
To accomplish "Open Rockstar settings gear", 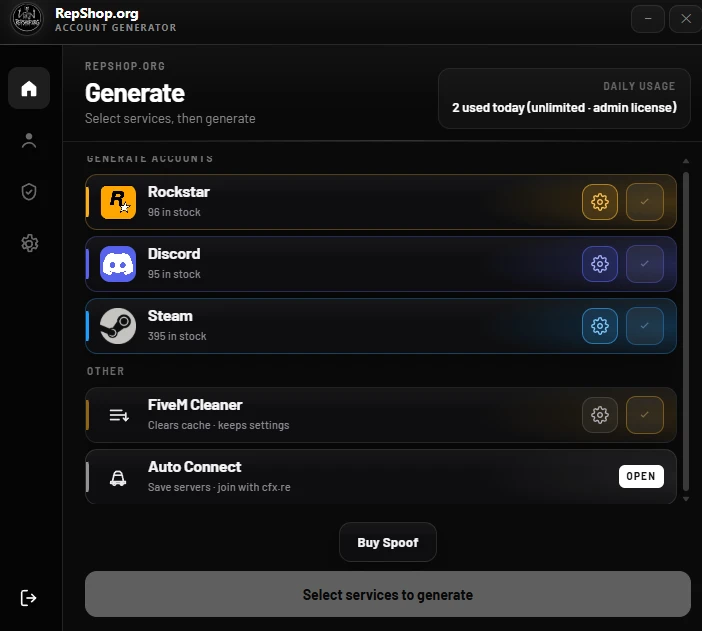I will pos(599,202).
